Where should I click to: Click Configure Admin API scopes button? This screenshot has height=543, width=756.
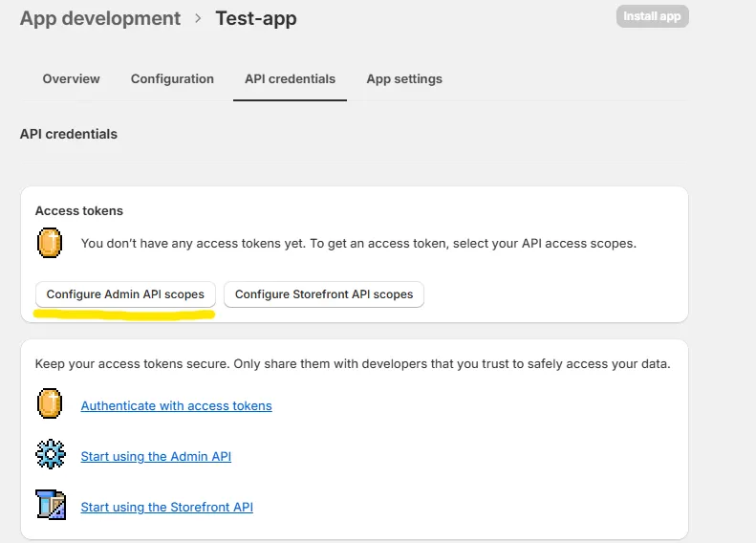(125, 294)
